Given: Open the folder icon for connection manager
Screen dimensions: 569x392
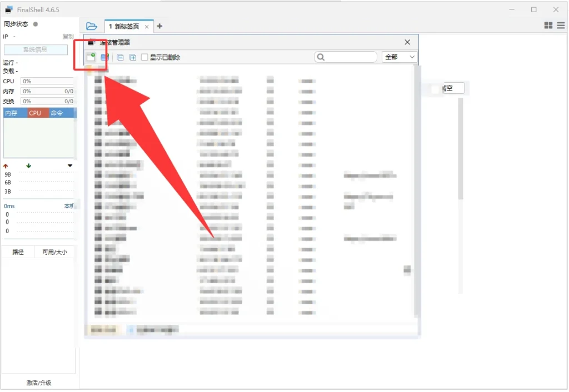Looking at the screenshot, I should pyautogui.click(x=92, y=26).
